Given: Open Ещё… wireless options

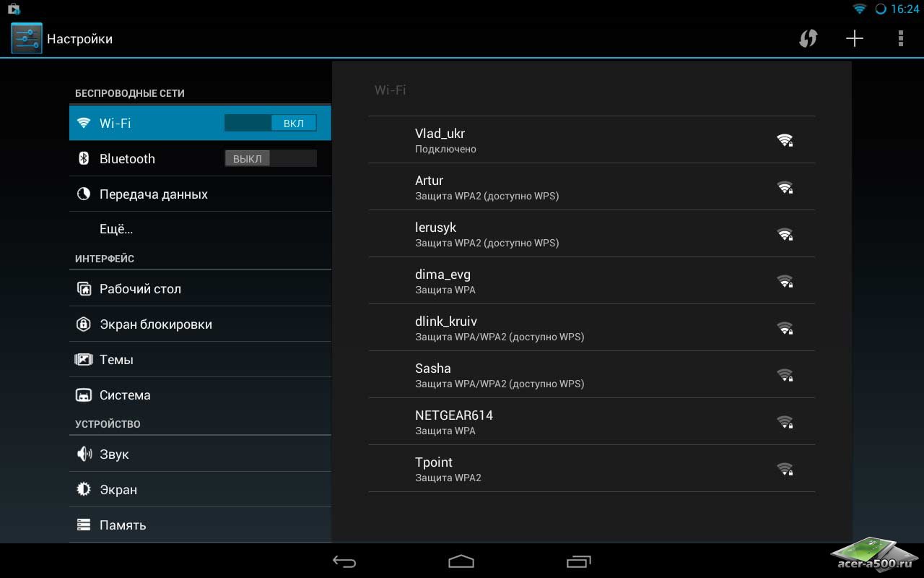Looking at the screenshot, I should 200,229.
